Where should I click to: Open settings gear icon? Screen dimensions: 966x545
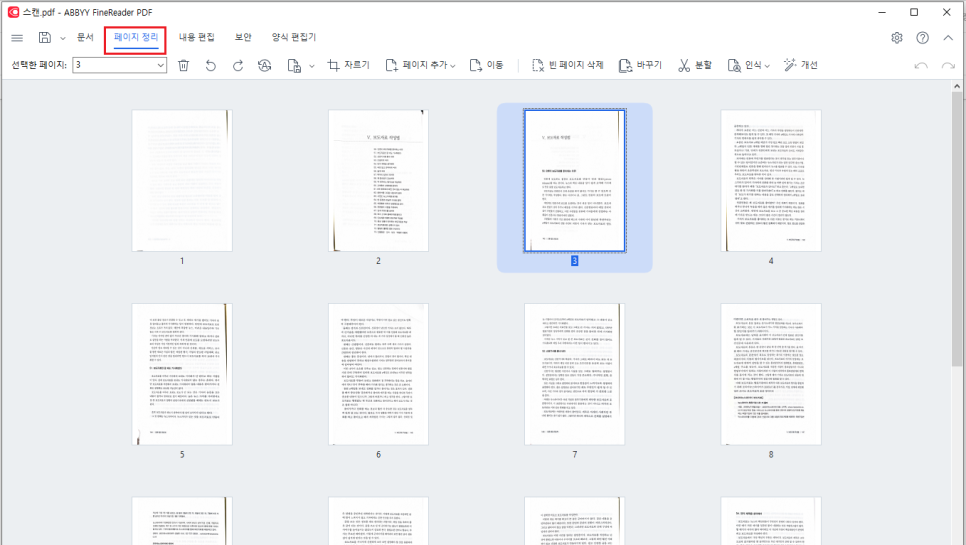(x=897, y=38)
